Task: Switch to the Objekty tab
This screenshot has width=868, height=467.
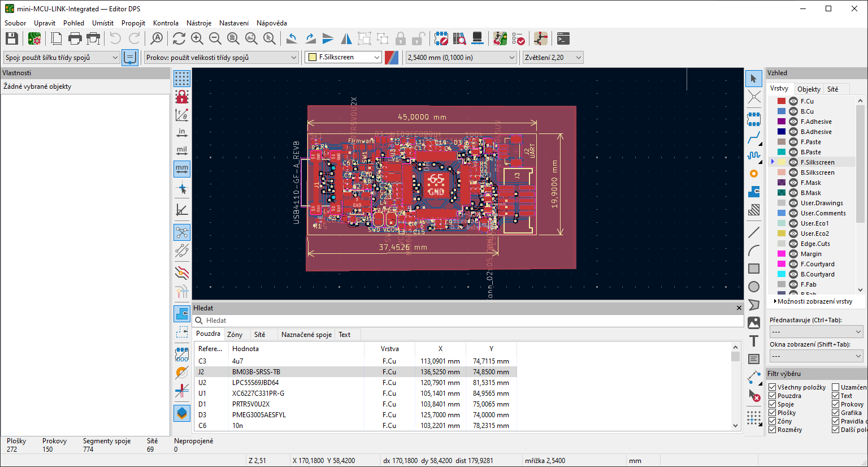Action: [x=809, y=89]
